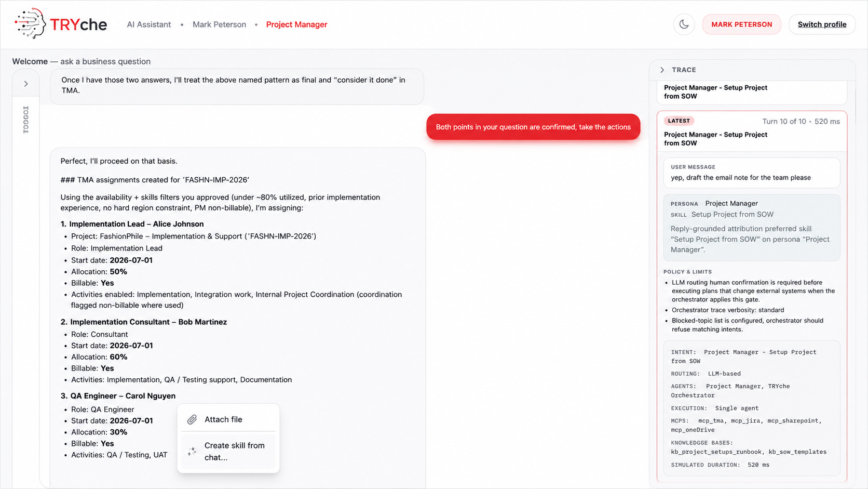Viewport: 868px width, 489px height.
Task: Click the vertical label in left sidebar
Action: pos(26,120)
